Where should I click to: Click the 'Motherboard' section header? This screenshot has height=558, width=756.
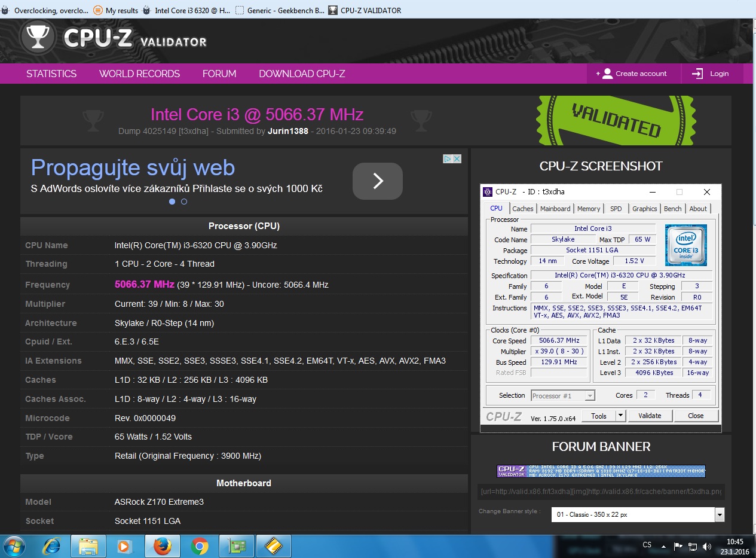244,483
